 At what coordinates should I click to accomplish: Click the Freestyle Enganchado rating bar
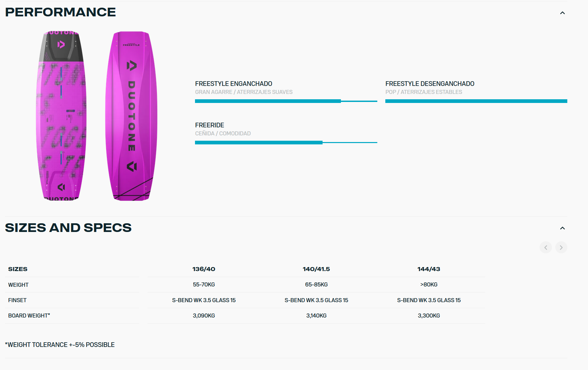pos(286,101)
